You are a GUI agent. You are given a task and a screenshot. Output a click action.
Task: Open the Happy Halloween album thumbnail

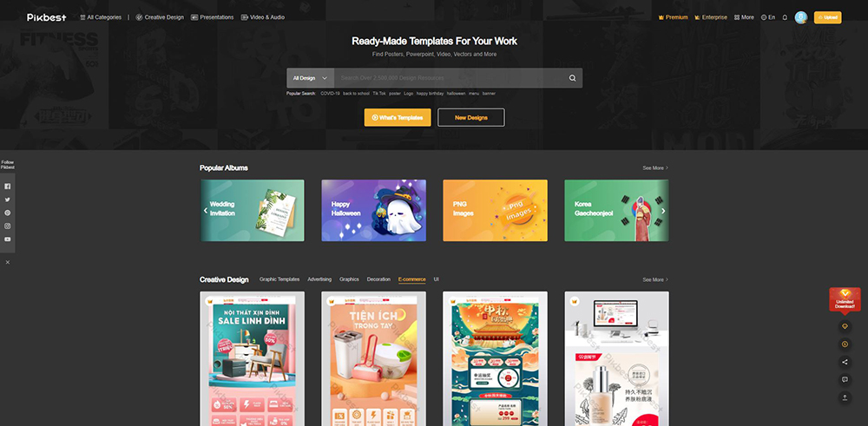coord(373,211)
